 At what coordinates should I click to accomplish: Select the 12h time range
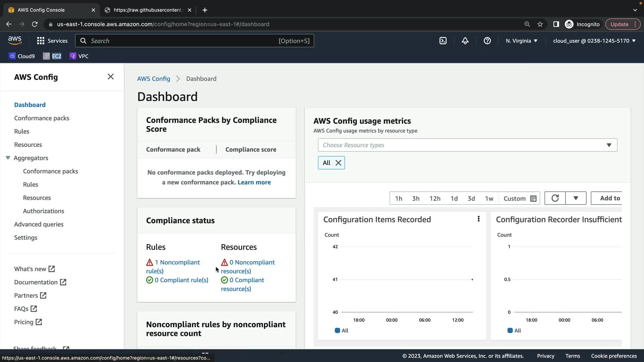pos(435,198)
